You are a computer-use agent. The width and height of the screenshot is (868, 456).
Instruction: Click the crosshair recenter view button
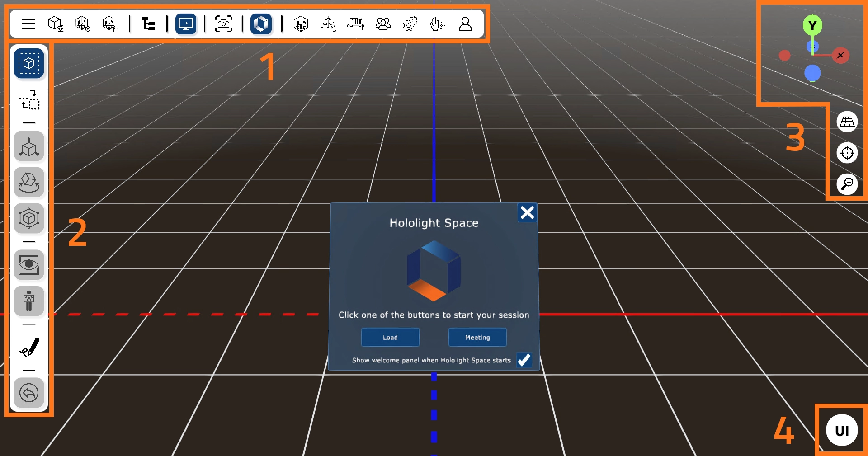point(847,153)
